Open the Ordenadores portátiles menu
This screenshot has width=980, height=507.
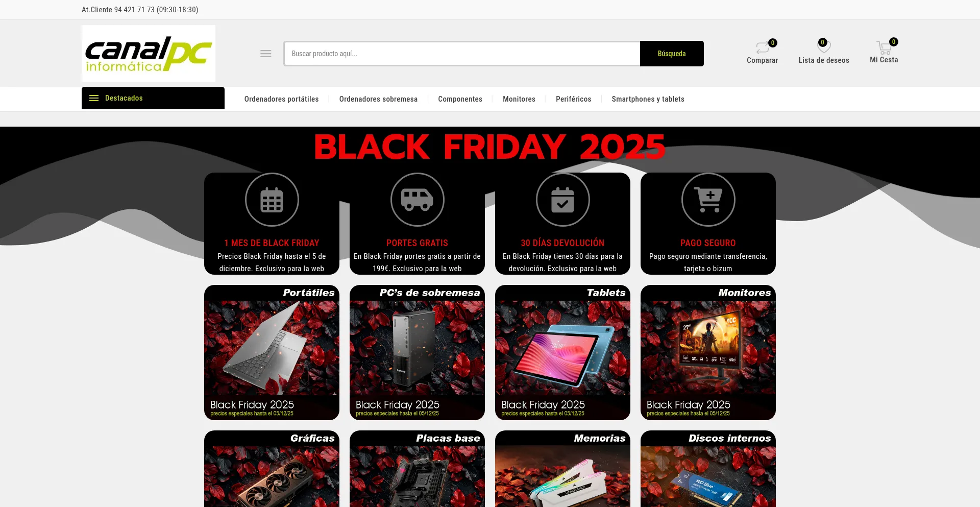click(281, 99)
